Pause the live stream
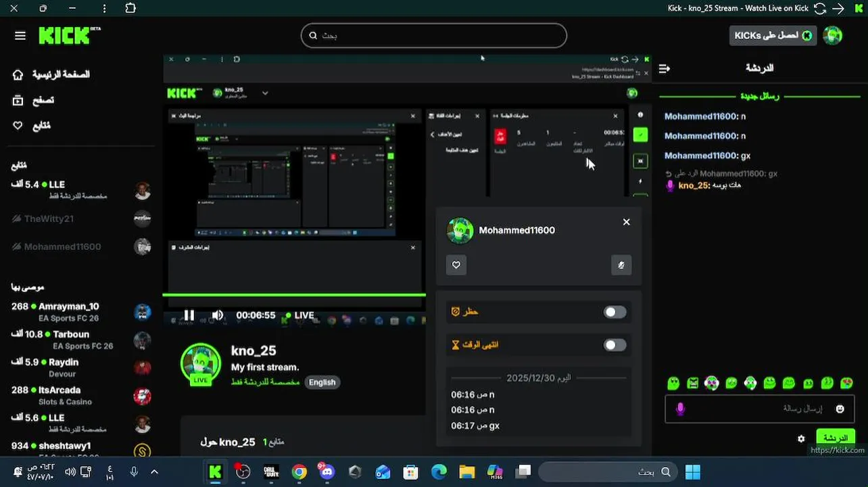Screen dimensions: 868x487 click(x=189, y=315)
